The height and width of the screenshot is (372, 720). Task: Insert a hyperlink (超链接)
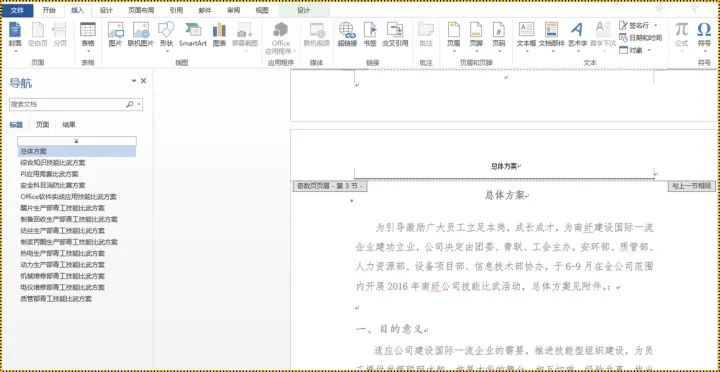click(348, 35)
